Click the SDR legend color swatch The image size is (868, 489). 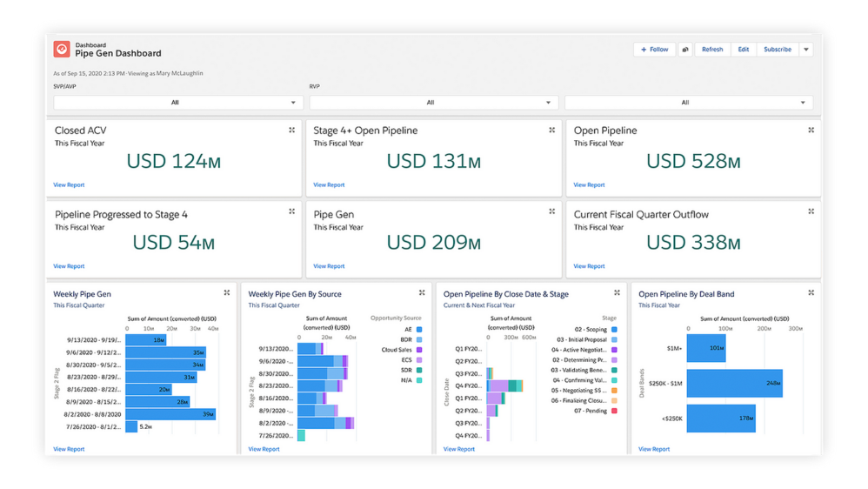tap(419, 370)
